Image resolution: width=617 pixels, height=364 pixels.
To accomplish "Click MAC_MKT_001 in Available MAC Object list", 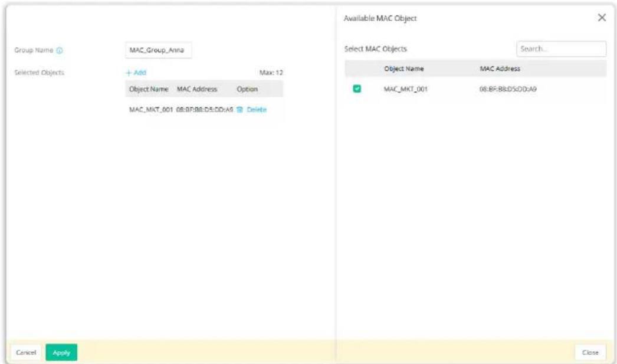I will pos(405,89).
